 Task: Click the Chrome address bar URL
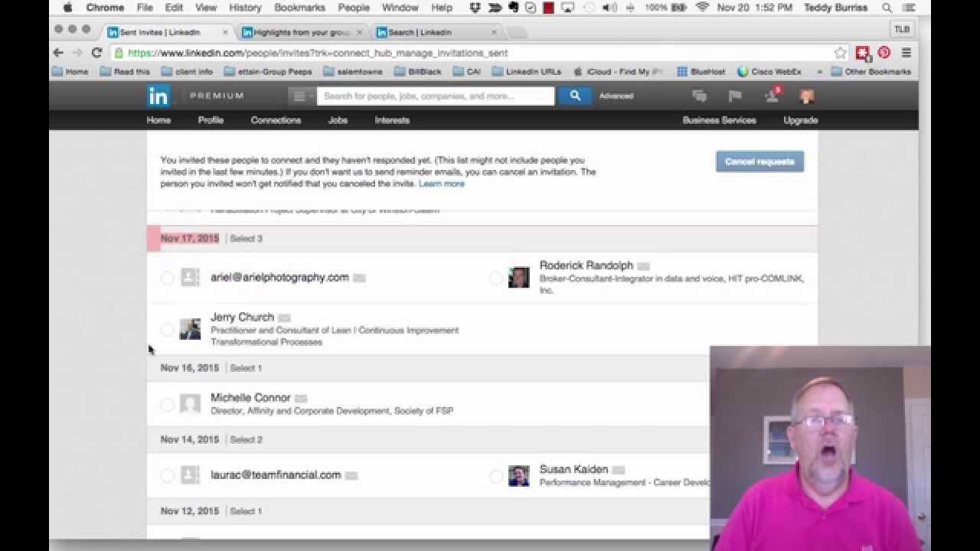click(318, 53)
